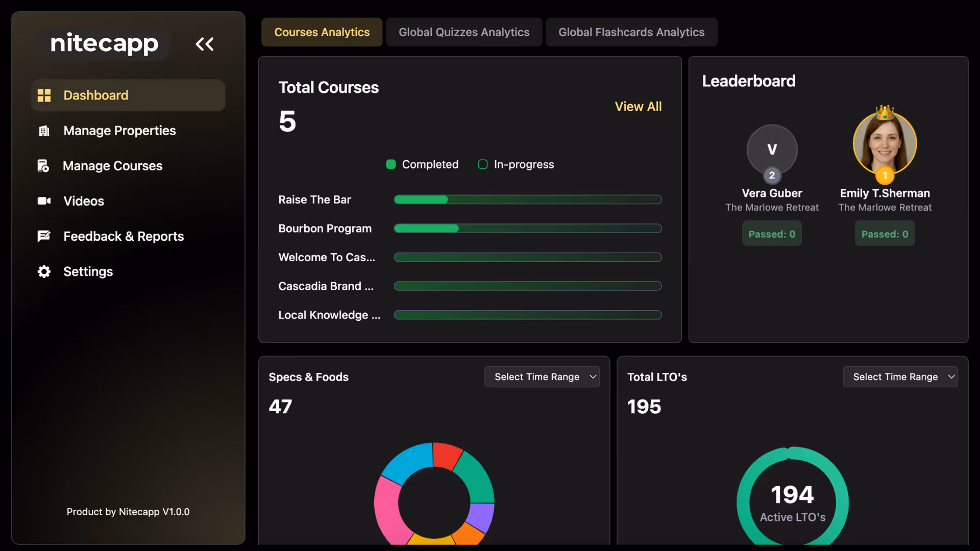Image resolution: width=980 pixels, height=551 pixels.
Task: Click the Settings gear icon
Action: click(x=44, y=271)
